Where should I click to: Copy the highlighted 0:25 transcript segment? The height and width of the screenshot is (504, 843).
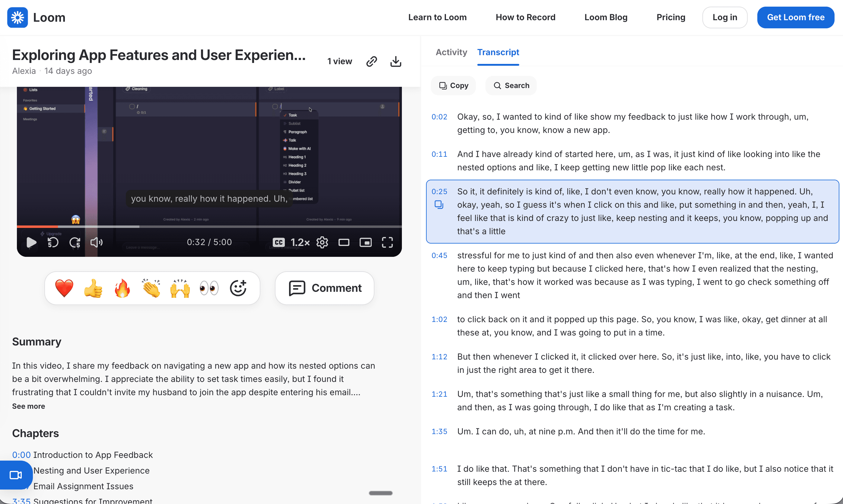tap(439, 204)
